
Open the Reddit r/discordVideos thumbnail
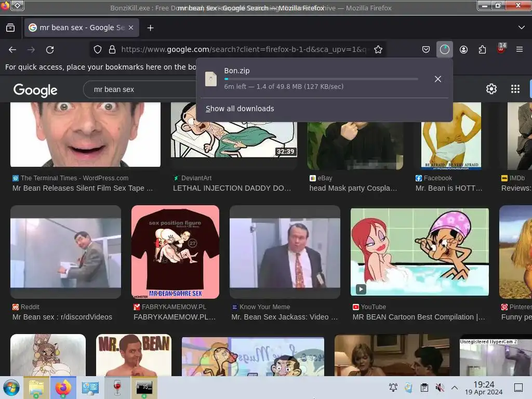point(66,252)
